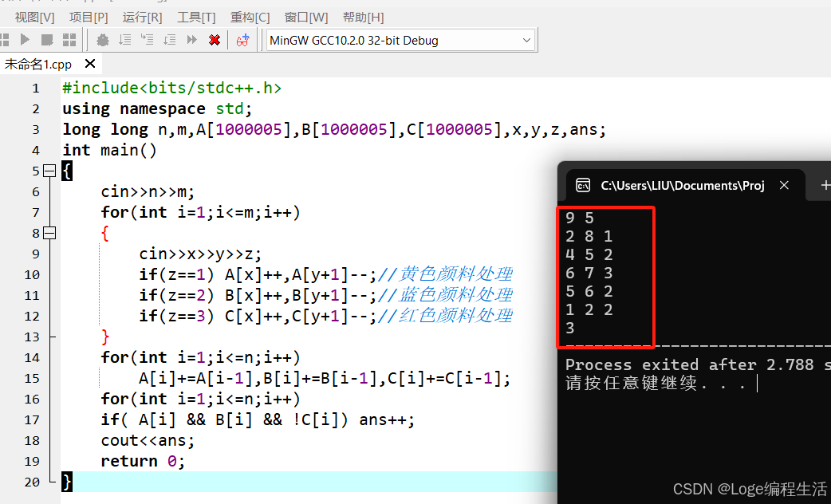Open a new console tab with plus
Viewport: 831px width, 504px height.
click(x=825, y=185)
